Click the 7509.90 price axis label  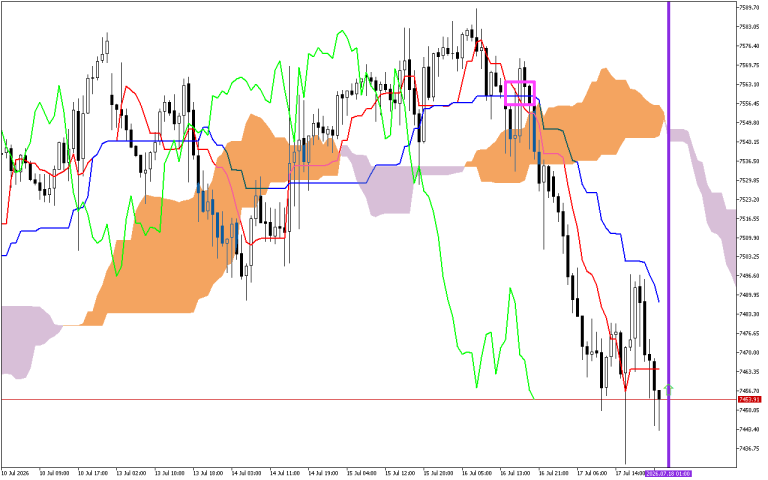coord(749,238)
